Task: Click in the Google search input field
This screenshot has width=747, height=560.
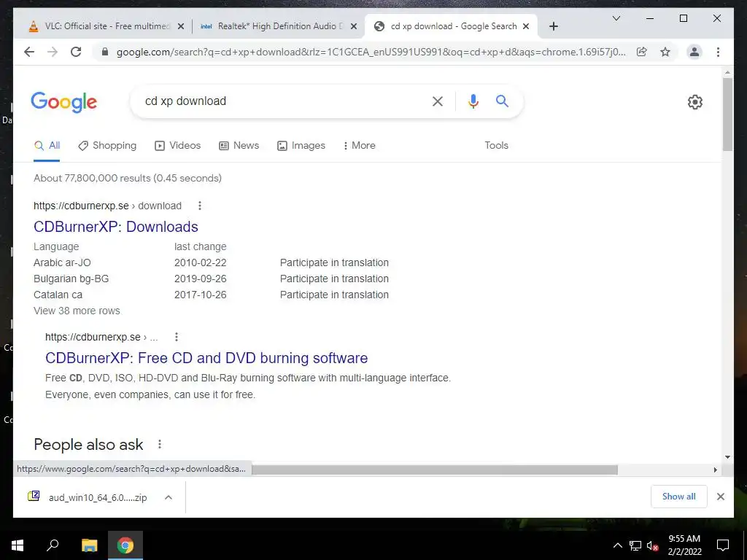Action: tap(281, 101)
